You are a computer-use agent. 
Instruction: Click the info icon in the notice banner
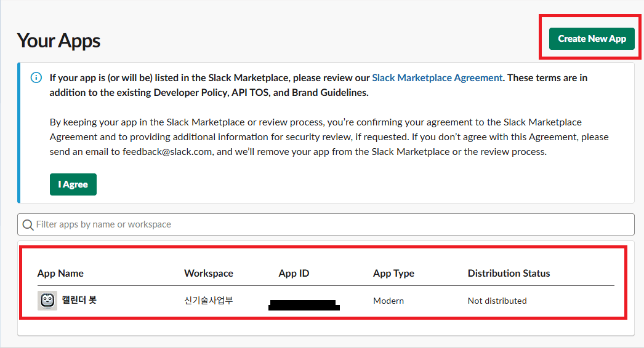[x=36, y=78]
